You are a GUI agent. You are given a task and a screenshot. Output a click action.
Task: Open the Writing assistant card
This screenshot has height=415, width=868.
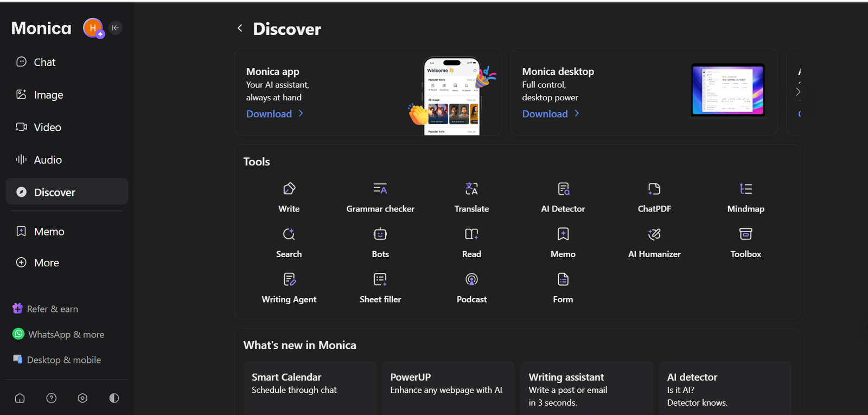pyautogui.click(x=587, y=388)
